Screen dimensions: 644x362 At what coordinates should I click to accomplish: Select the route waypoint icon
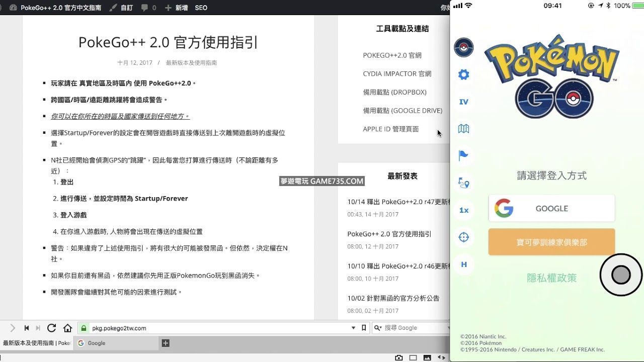(x=463, y=183)
